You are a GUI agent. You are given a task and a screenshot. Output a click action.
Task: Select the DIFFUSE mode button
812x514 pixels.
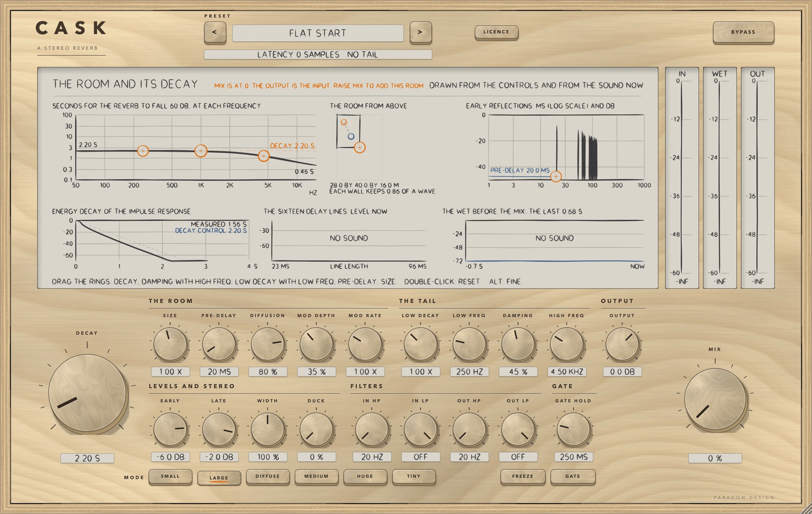[268, 476]
